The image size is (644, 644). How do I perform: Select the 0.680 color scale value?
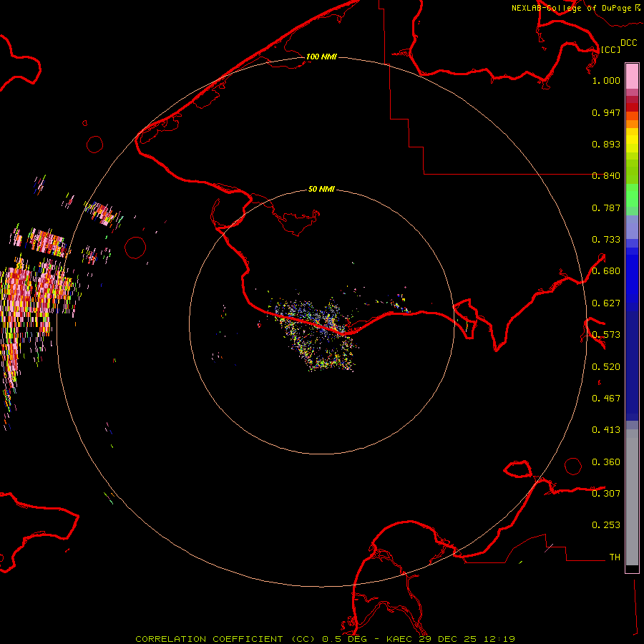pos(606,271)
